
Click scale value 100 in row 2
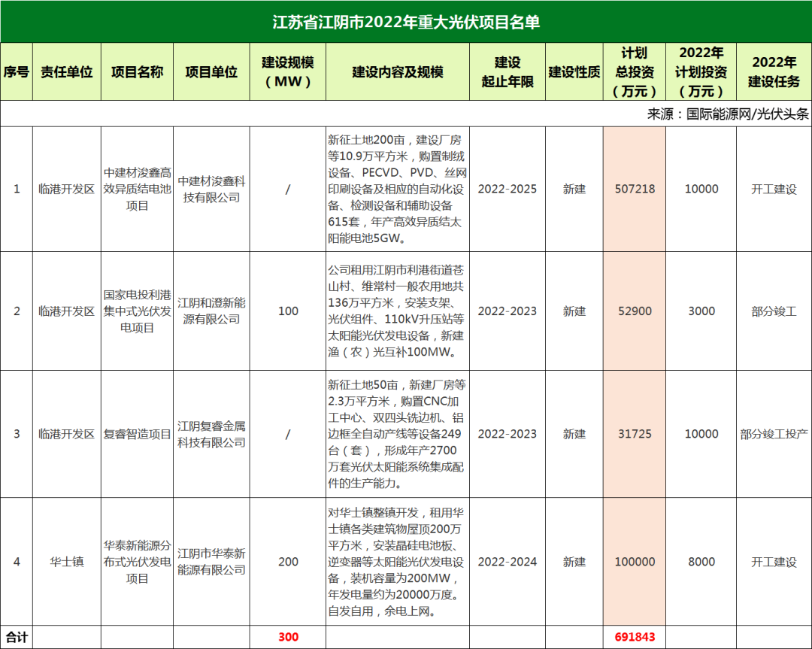coord(288,311)
